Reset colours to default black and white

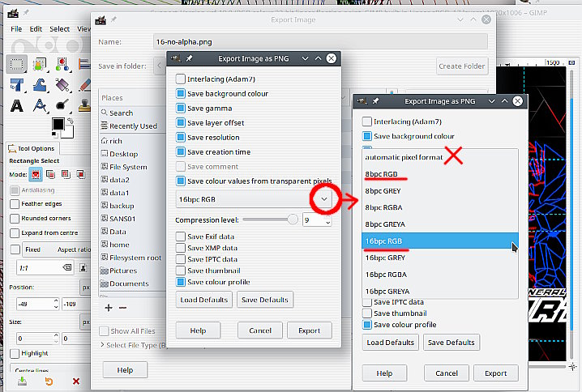click(x=54, y=134)
